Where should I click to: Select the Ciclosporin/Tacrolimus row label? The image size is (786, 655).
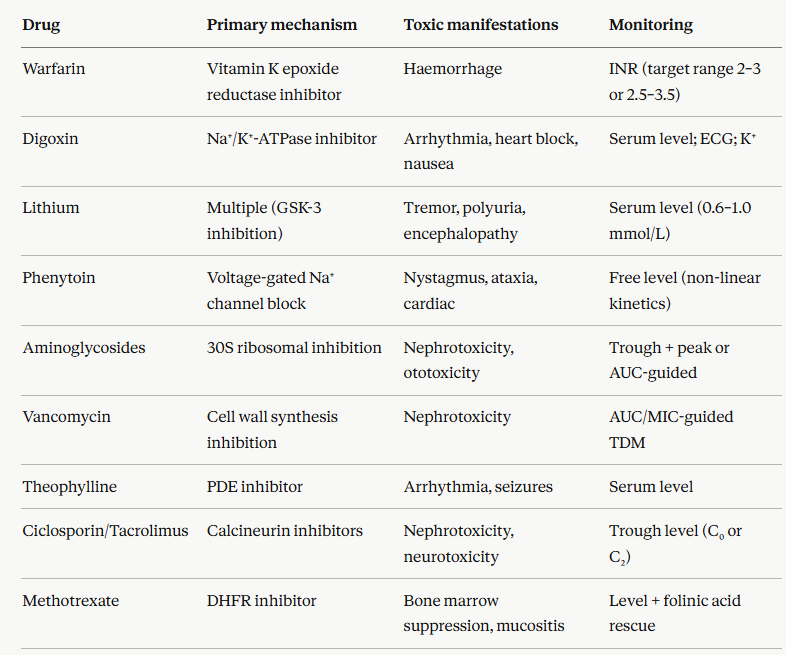point(105,531)
